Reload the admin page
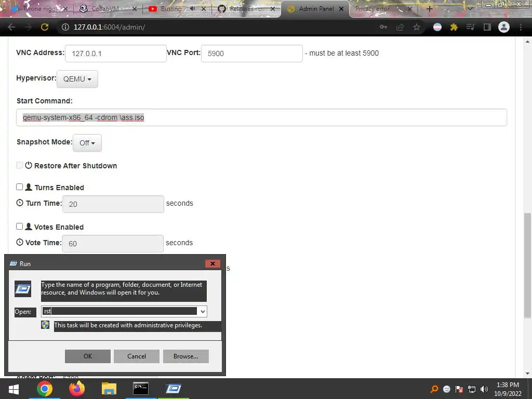The image size is (532, 399). (45, 27)
